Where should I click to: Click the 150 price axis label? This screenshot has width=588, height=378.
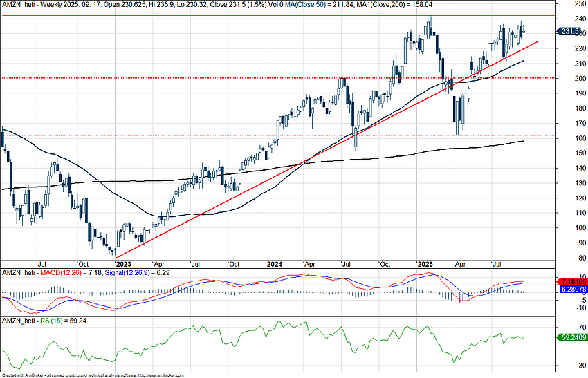coord(580,153)
